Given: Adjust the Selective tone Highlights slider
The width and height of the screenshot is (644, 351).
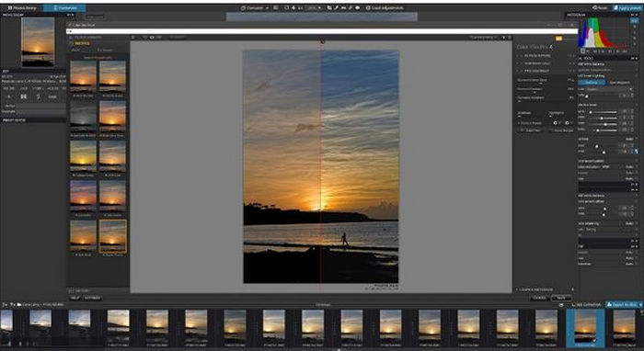Looking at the screenshot, I should tap(604, 111).
